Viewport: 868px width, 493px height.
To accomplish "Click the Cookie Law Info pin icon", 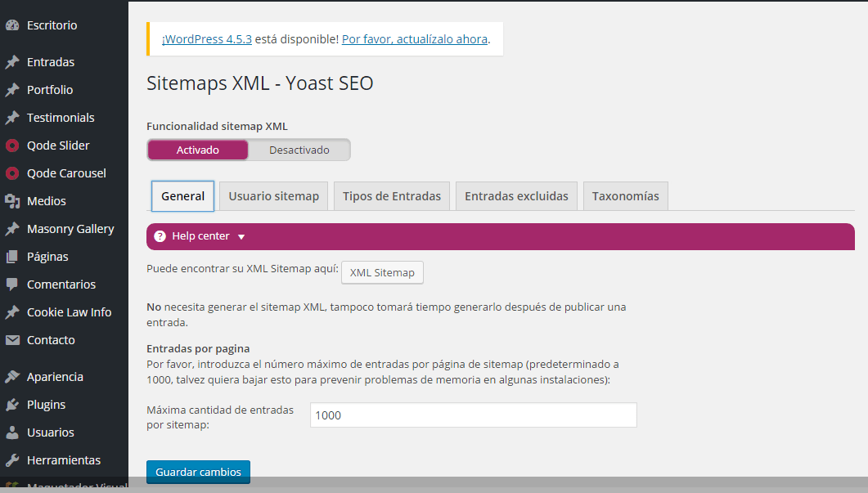I will 12,312.
